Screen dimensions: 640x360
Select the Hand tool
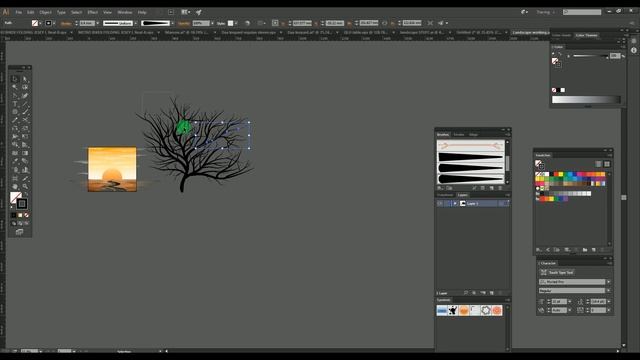point(15,186)
